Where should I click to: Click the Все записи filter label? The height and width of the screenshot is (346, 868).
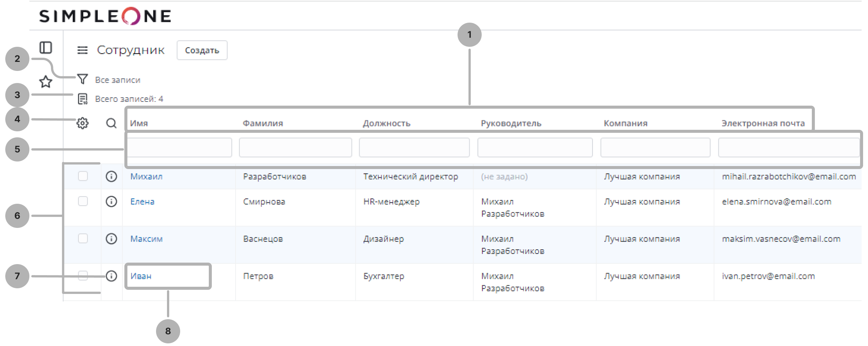point(118,80)
